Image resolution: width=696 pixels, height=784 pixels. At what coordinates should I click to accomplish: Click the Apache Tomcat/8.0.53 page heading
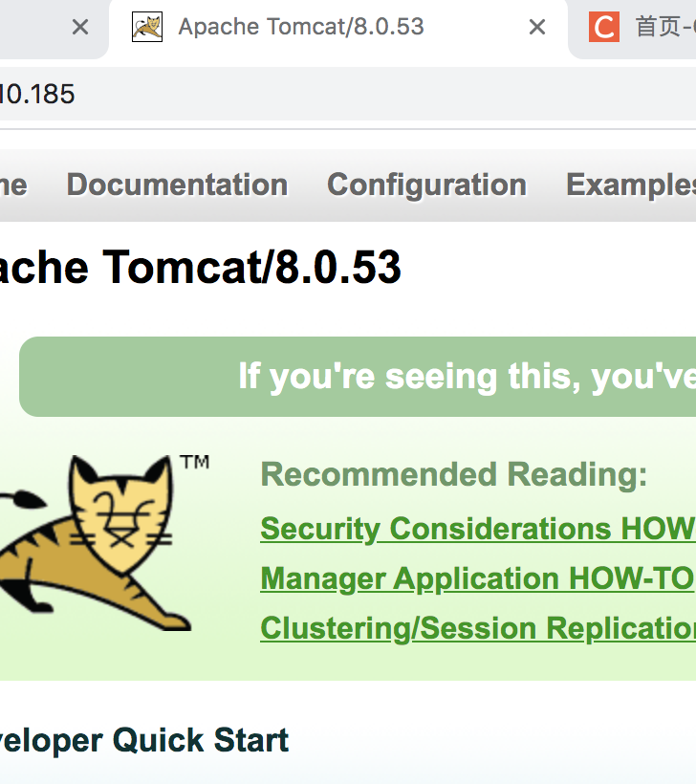pos(201,268)
